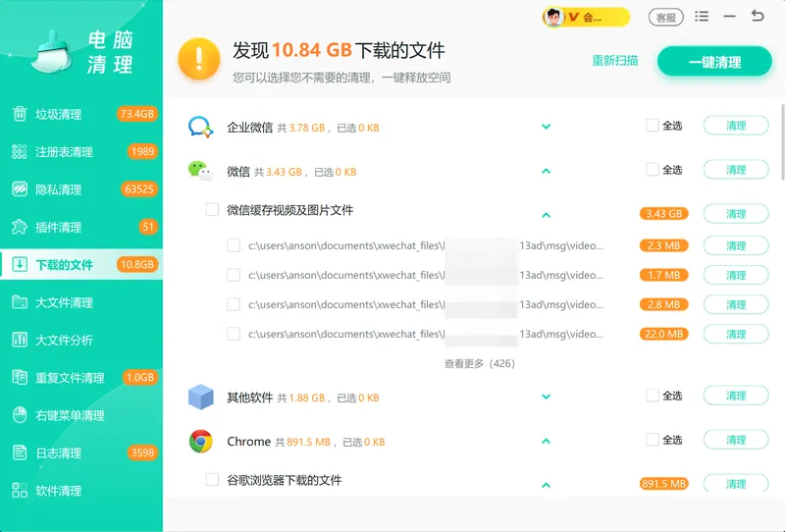Click the 大文件分析 chart icon
The width and height of the screenshot is (785, 532).
(x=20, y=340)
